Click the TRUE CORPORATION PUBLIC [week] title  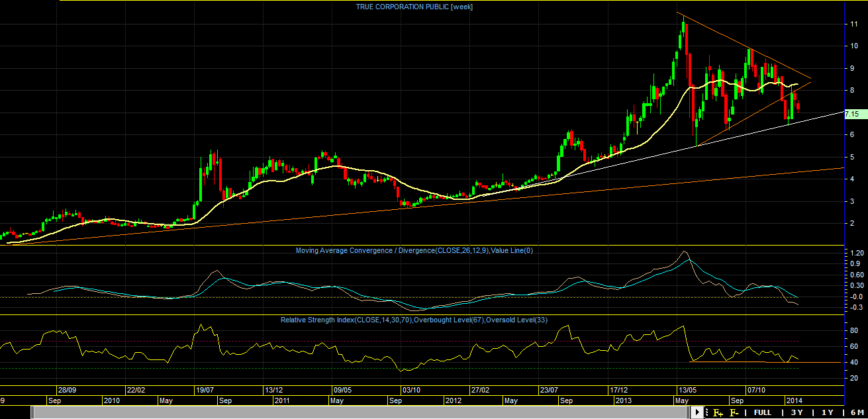click(x=414, y=7)
